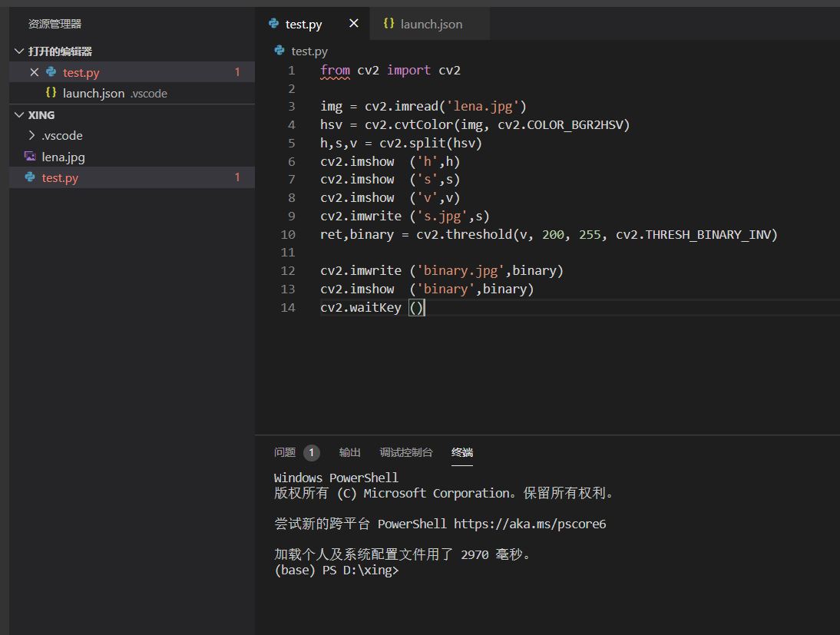This screenshot has width=840, height=635.
Task: Click the image icon beside lena.jpg
Action: (30, 156)
